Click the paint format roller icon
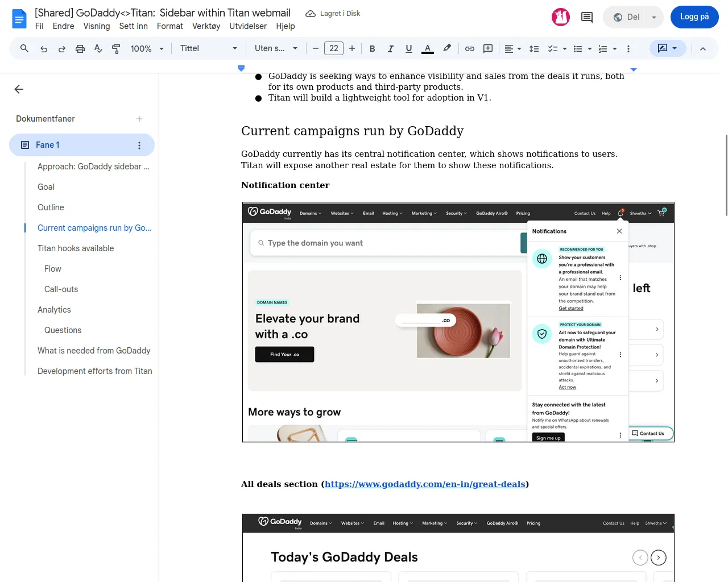This screenshot has height=582, width=728. (116, 49)
